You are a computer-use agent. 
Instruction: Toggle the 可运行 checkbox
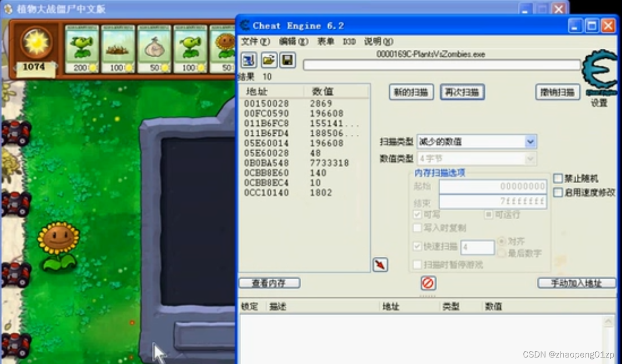point(488,215)
